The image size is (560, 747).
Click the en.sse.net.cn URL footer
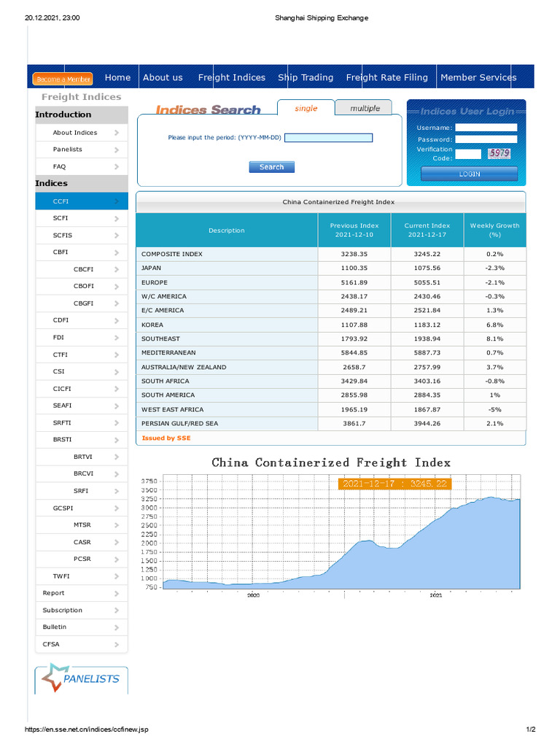[87, 729]
